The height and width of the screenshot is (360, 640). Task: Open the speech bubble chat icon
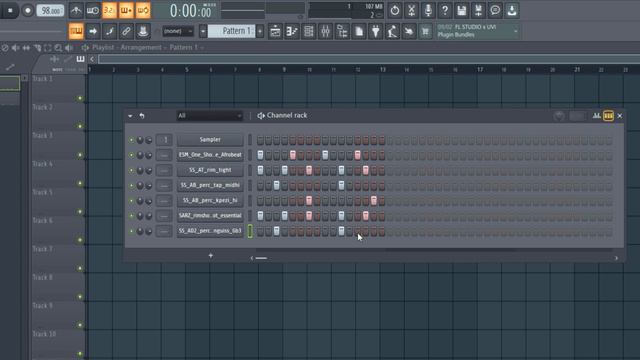(495, 11)
